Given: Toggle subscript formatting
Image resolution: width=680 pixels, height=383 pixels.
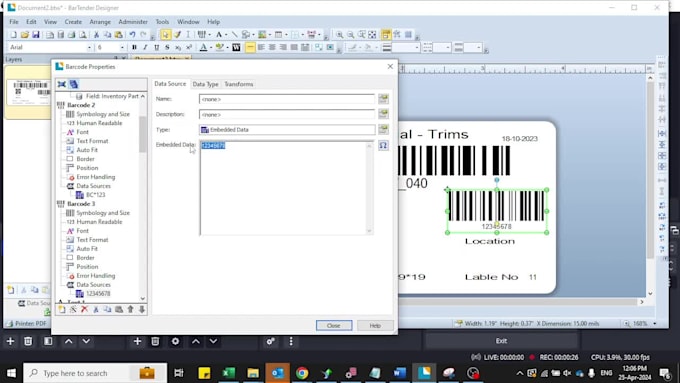Looking at the screenshot, I should pos(178,47).
